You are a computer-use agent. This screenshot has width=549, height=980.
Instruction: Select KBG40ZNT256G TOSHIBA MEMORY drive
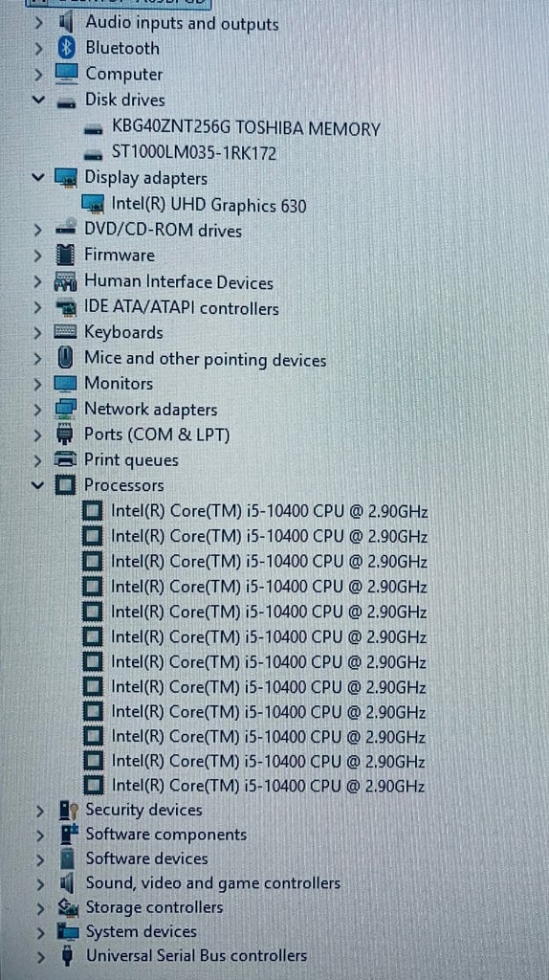point(246,129)
